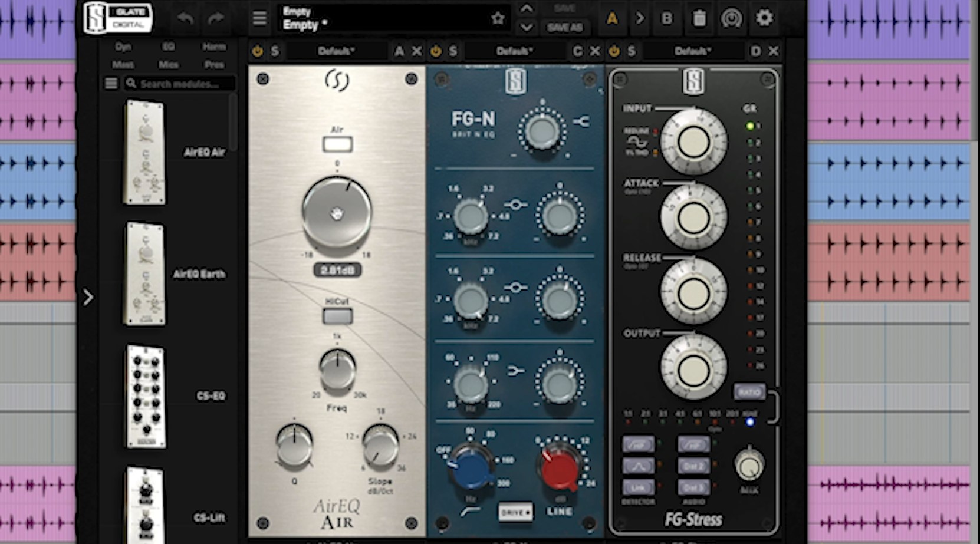
Task: Select CS-EQ module thumbnail
Action: (x=146, y=396)
